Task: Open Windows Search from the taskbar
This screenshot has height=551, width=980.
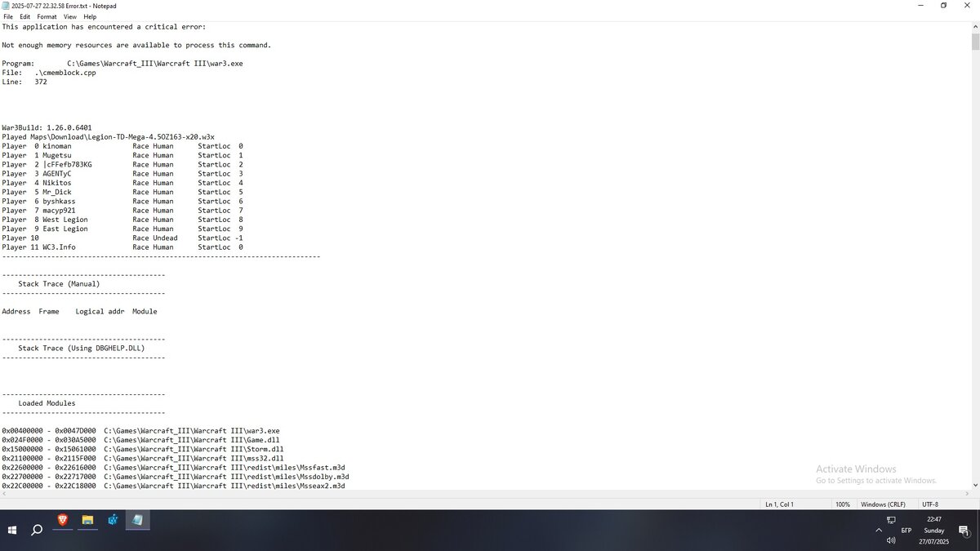Action: click(37, 530)
